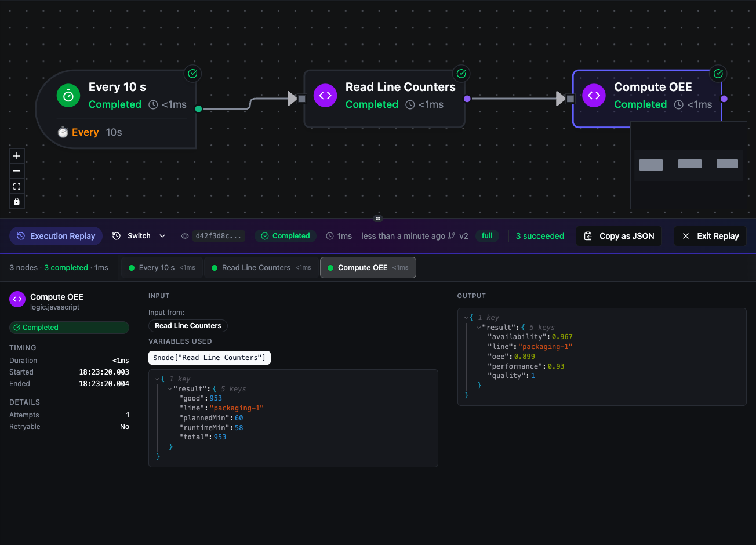Click the input port of Read Line Counters node

click(x=301, y=99)
